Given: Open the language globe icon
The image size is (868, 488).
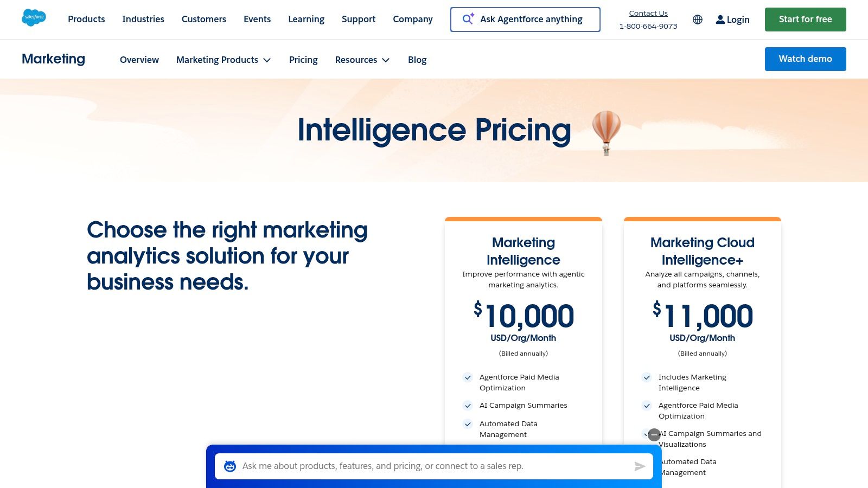Looking at the screenshot, I should [698, 20].
